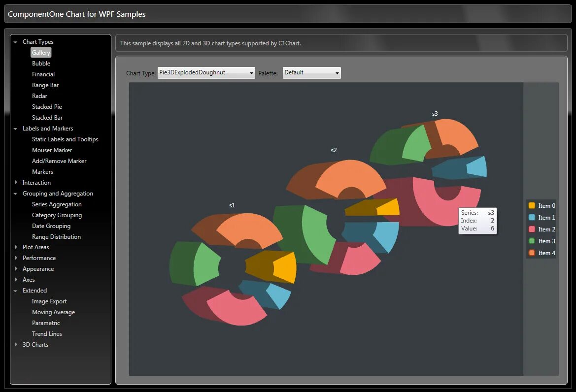
Task: Expand the Performance tree node
Action: [x=16, y=258]
